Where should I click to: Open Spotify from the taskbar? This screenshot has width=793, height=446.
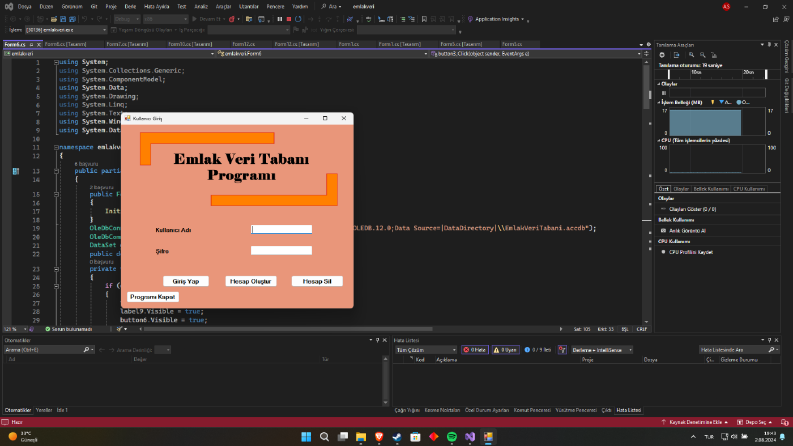pos(452,437)
